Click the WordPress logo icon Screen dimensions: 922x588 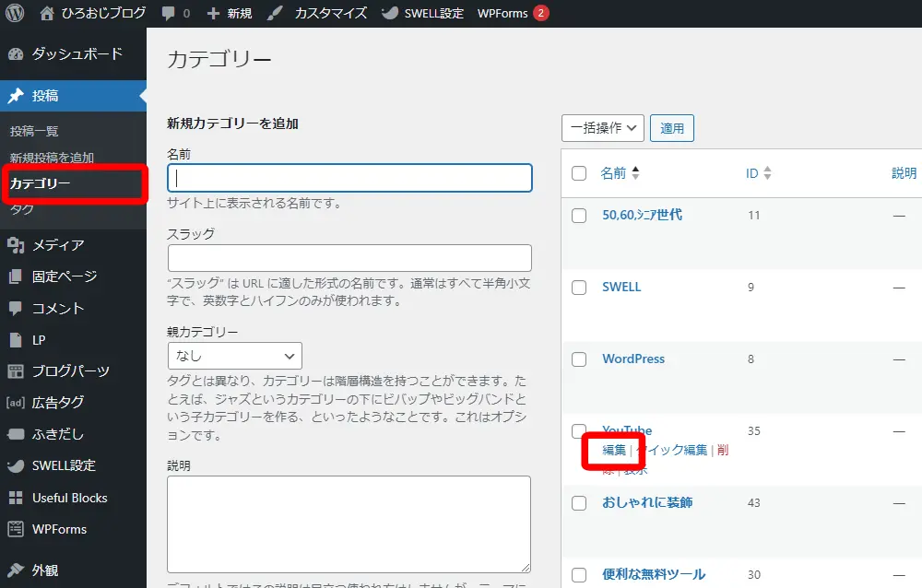coord(15,13)
